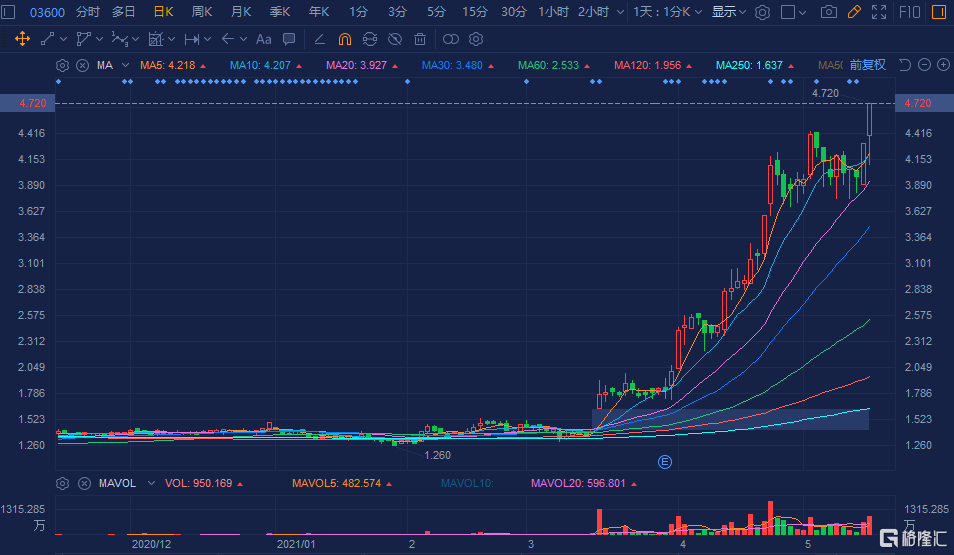954x555 pixels.
Task: Toggle the pencil drawing toolbar
Action: click(x=853, y=12)
